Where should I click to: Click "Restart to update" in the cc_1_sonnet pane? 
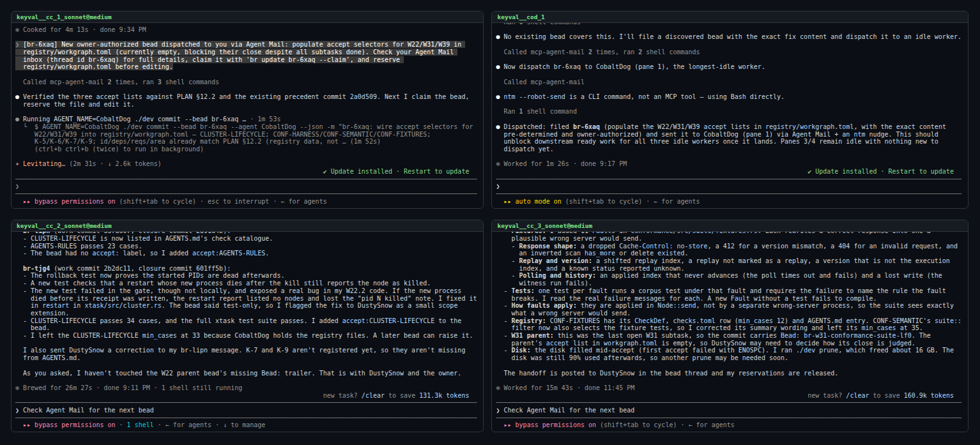pos(438,171)
